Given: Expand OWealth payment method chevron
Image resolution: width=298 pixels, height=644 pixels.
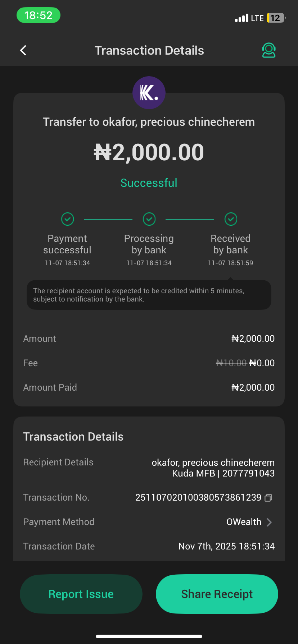Looking at the screenshot, I should pyautogui.click(x=269, y=522).
